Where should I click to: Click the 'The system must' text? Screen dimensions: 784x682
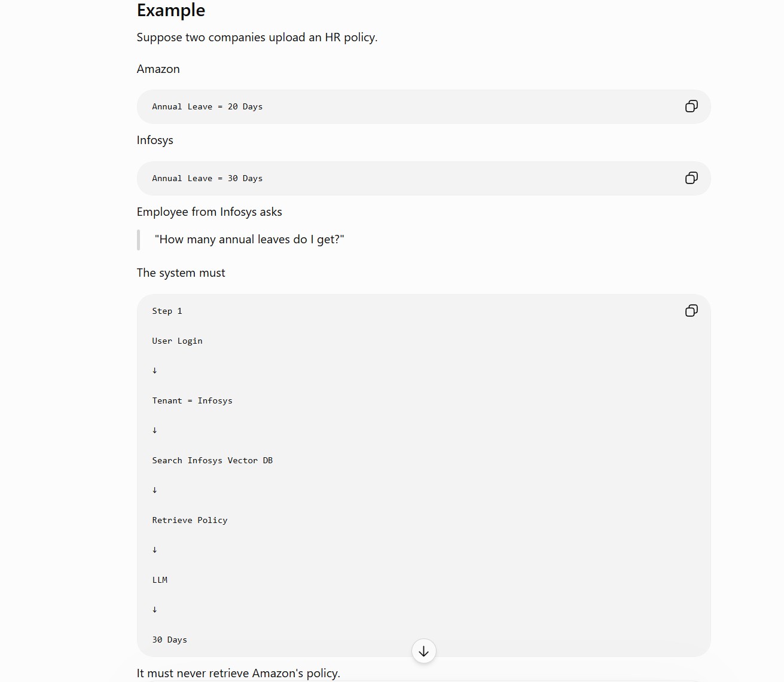click(x=181, y=273)
